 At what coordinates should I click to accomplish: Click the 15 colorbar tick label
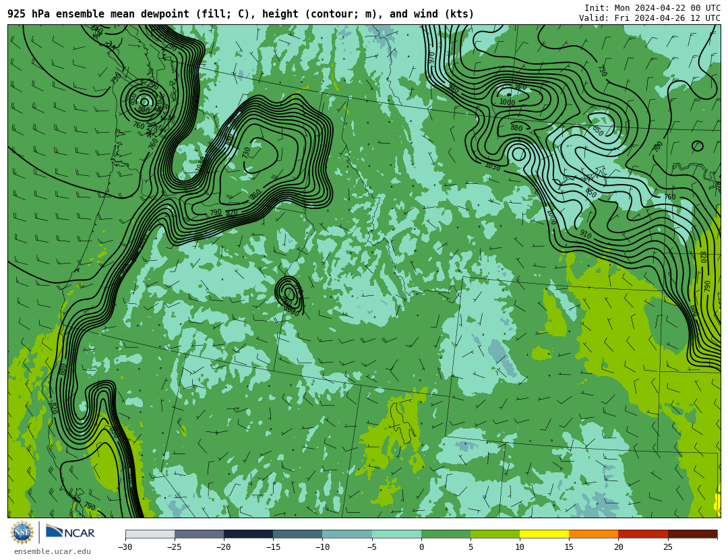coord(569,547)
